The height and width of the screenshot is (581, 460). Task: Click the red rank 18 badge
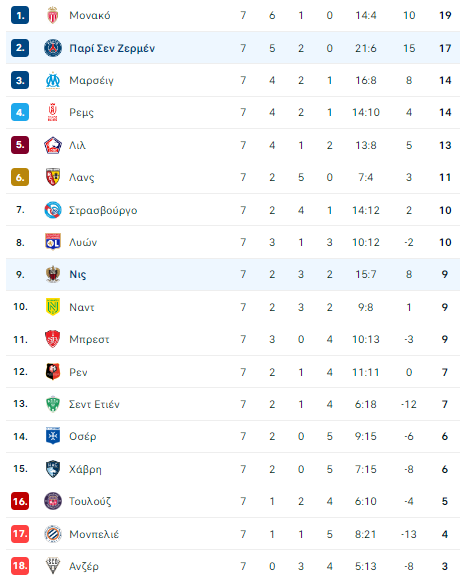[20, 566]
